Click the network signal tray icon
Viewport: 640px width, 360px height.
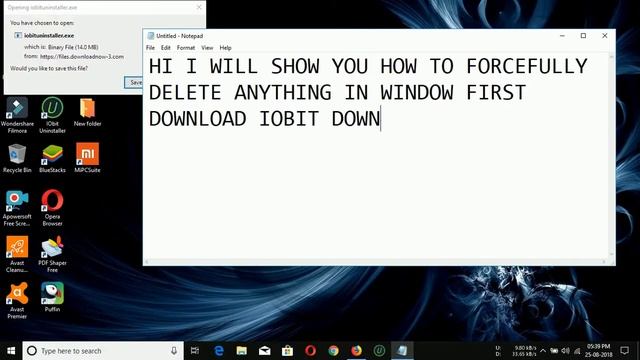tap(577, 351)
